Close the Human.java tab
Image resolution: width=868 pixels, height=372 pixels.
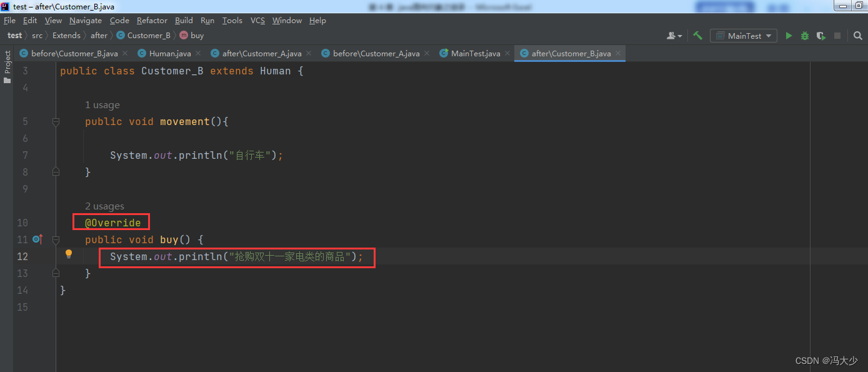[198, 54]
